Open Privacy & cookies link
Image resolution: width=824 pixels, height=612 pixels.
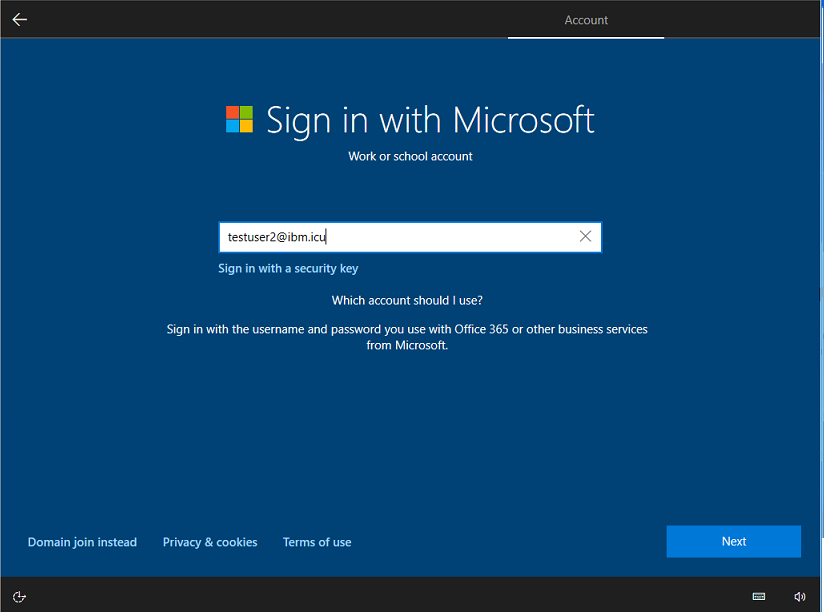[210, 542]
